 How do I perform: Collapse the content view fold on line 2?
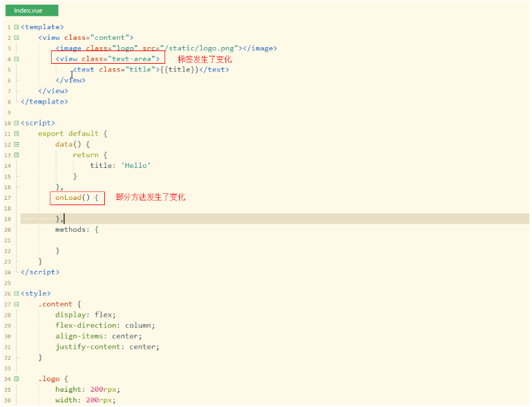point(17,38)
